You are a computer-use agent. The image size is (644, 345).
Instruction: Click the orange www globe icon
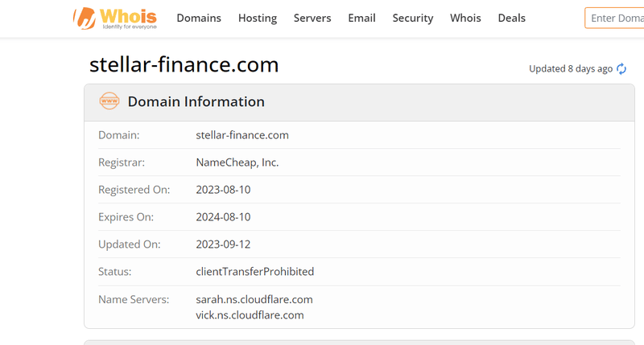[109, 101]
